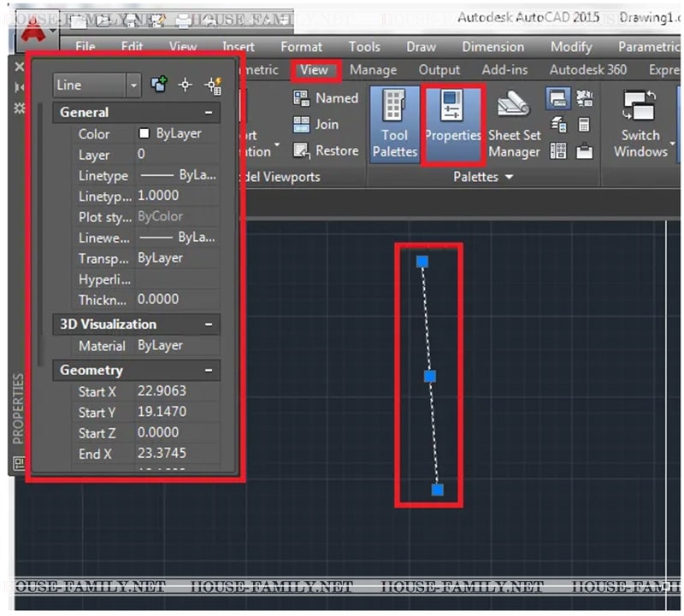Open the QuickCalc calculator icon
Viewport: 684px width, 616px height.
click(x=584, y=125)
